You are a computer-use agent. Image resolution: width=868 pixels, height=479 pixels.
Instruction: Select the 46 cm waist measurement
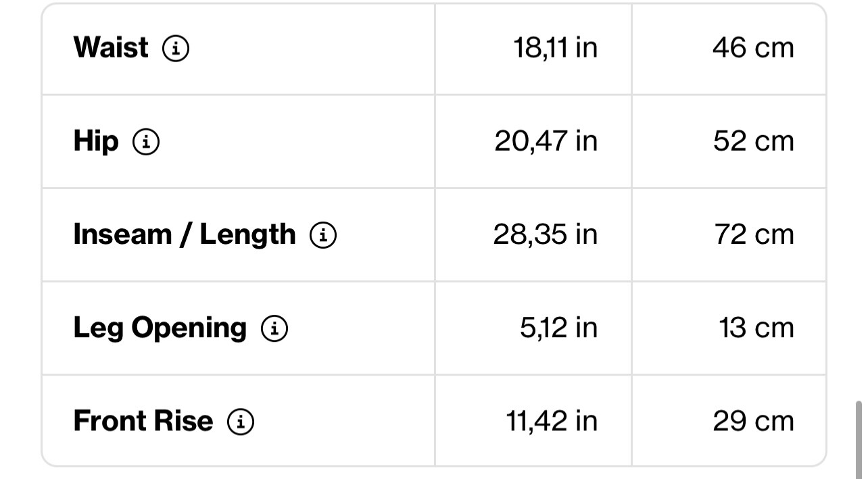752,48
